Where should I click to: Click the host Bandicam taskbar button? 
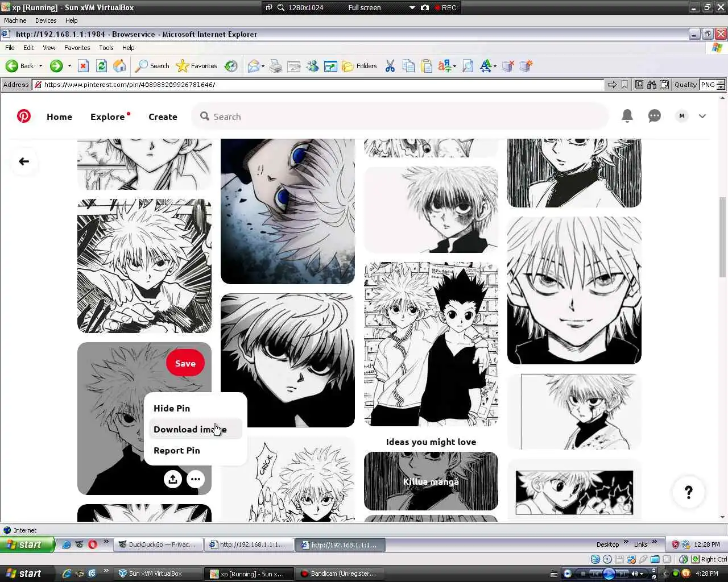point(340,573)
